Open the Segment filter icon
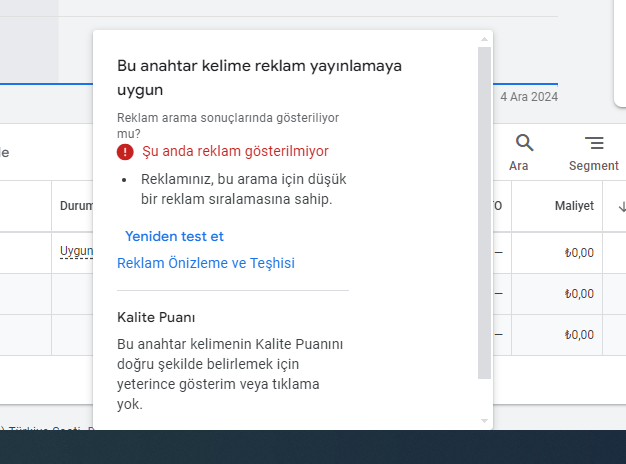 coord(594,143)
